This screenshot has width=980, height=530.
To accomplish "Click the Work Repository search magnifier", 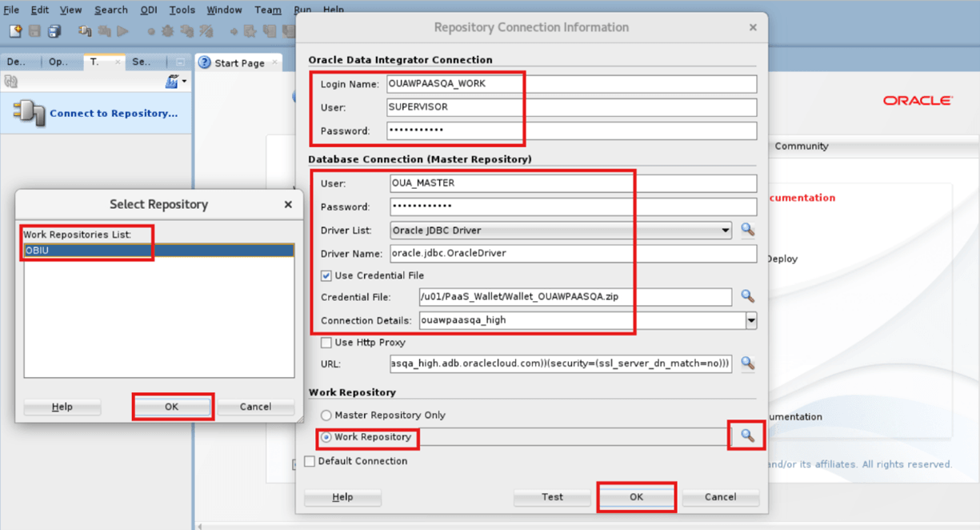I will coord(746,436).
